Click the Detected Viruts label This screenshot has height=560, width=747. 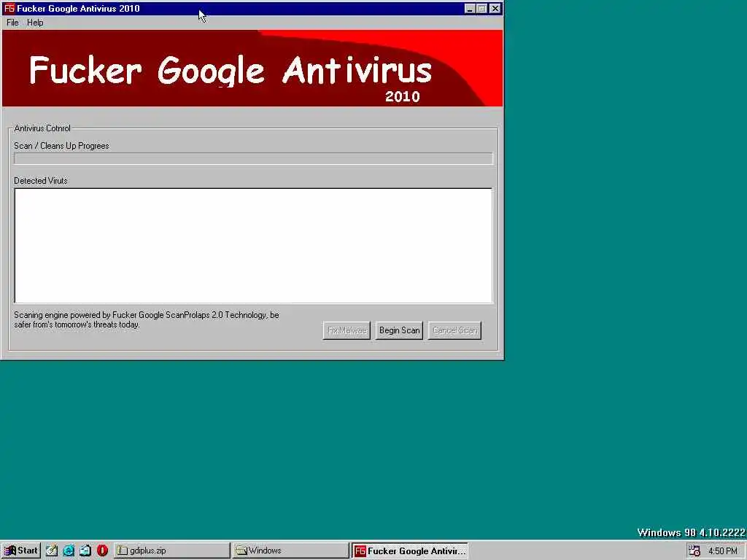click(x=41, y=181)
